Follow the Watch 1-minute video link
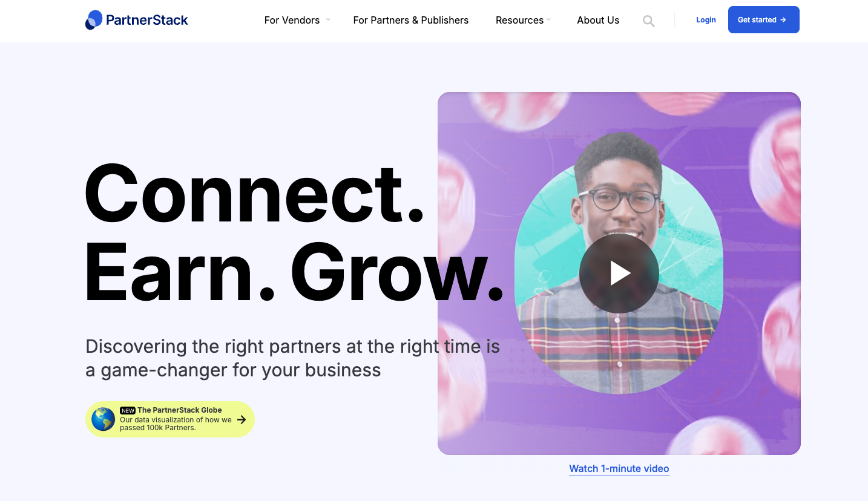 [619, 468]
